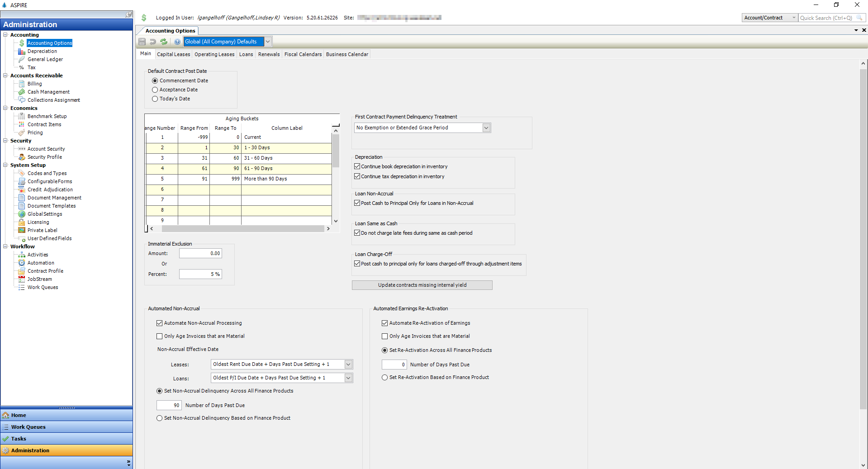Collapse the Accounting tree node
The width and height of the screenshot is (868, 469).
[x=5, y=35]
